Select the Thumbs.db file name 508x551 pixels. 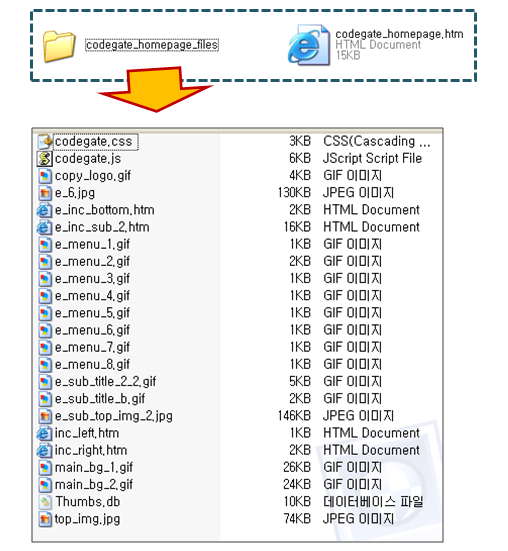coord(88,502)
